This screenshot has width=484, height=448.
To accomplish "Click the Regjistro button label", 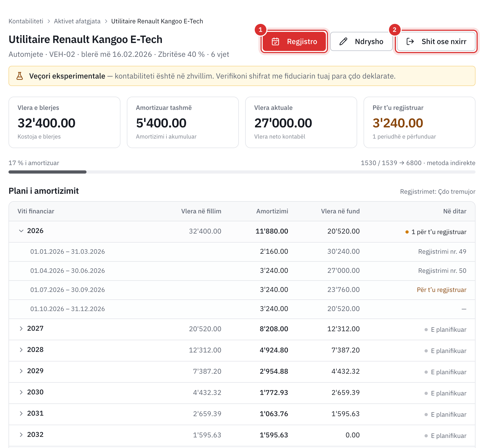I will point(302,41).
